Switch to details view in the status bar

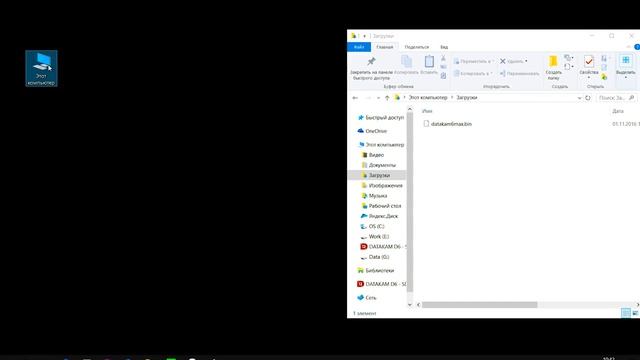pos(625,313)
